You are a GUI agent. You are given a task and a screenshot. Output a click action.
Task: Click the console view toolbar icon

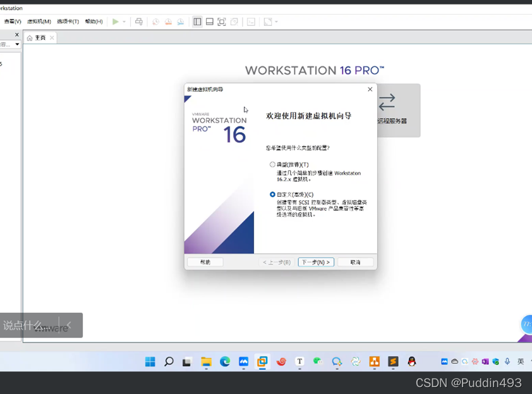point(251,22)
